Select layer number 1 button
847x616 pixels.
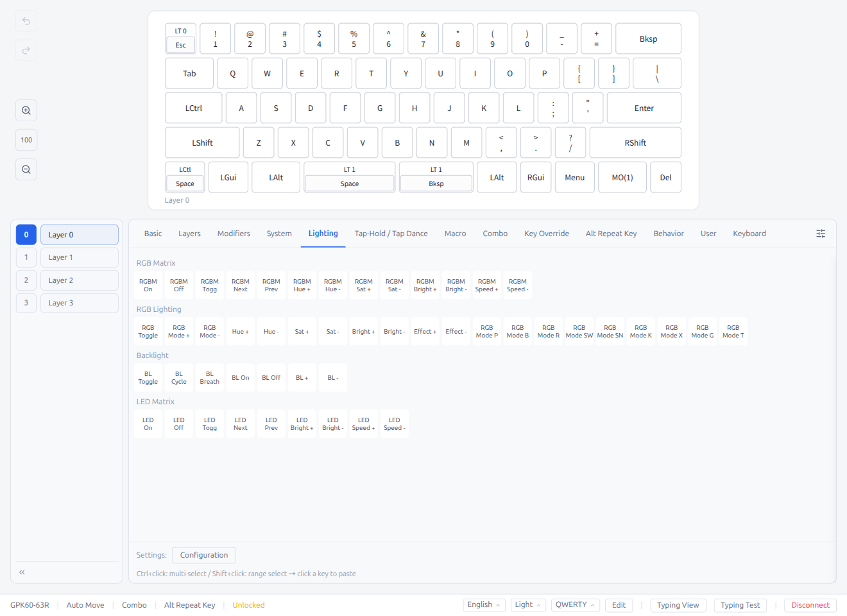click(26, 257)
